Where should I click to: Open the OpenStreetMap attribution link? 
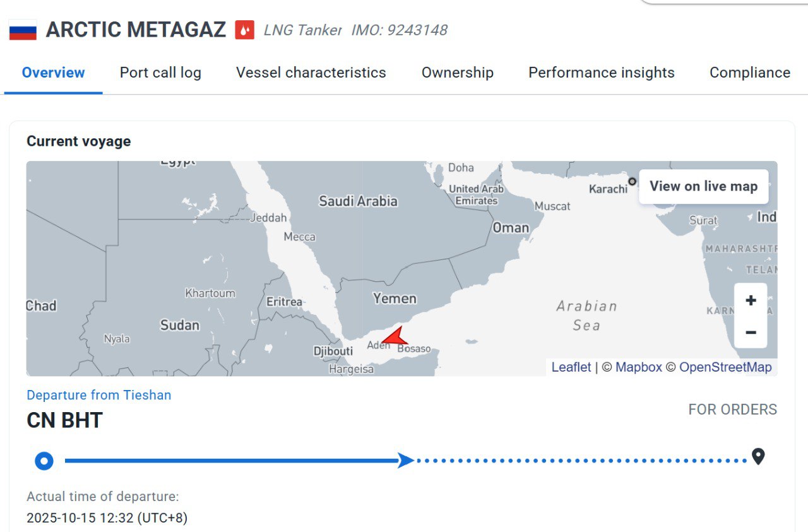725,367
